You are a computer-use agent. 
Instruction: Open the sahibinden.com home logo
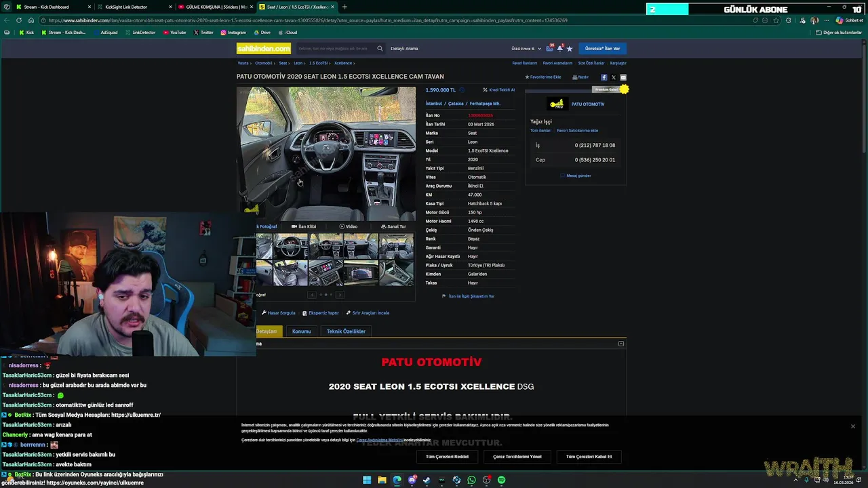(x=264, y=48)
